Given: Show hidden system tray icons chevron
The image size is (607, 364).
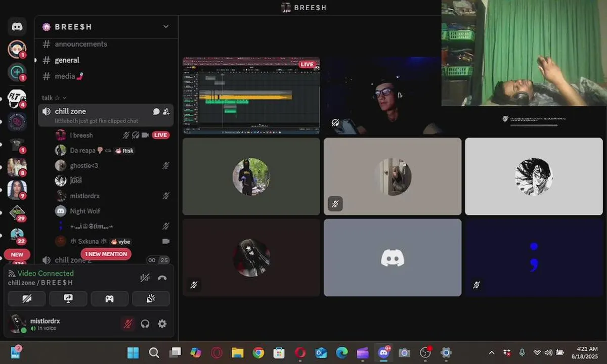Looking at the screenshot, I should (492, 352).
